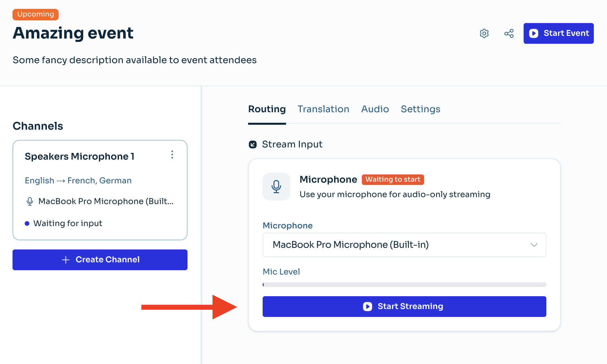Screen dimensions: 607x364
Task: Click the large microphone icon tile
Action: point(276,187)
